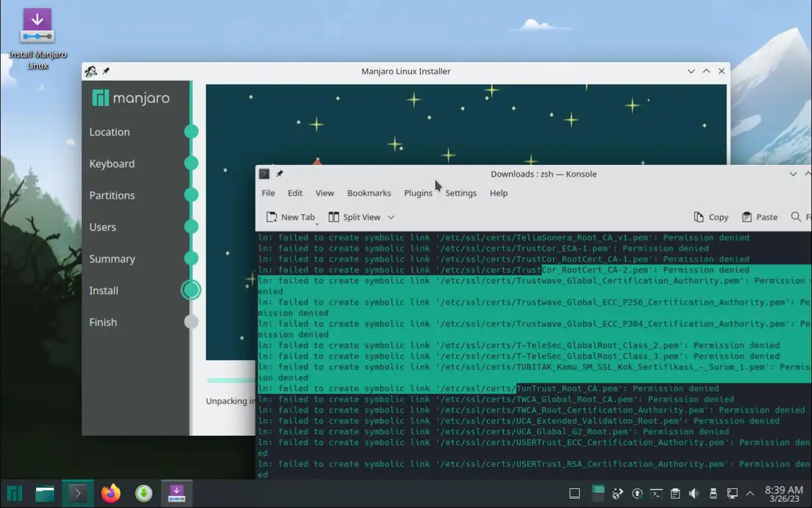Click the green download arrow icon in taskbar
The image size is (812, 508).
point(144,493)
